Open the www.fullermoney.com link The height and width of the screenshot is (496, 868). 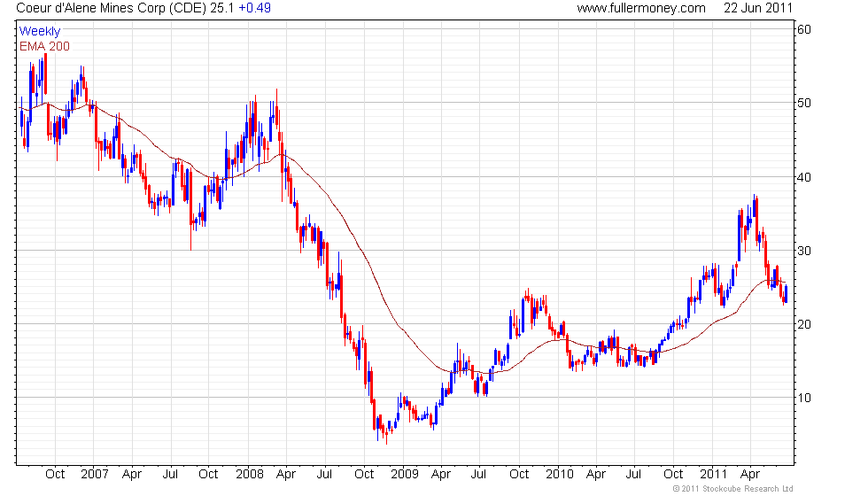coord(641,8)
